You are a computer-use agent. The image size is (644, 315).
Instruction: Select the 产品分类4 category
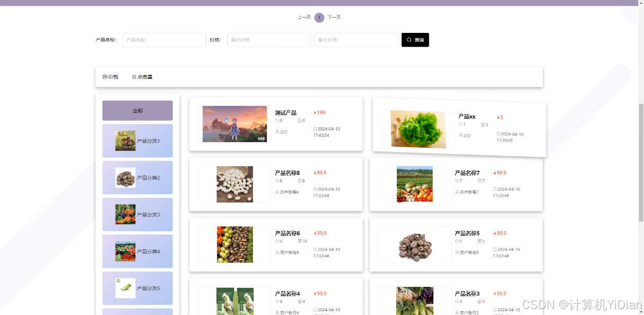[x=137, y=251]
